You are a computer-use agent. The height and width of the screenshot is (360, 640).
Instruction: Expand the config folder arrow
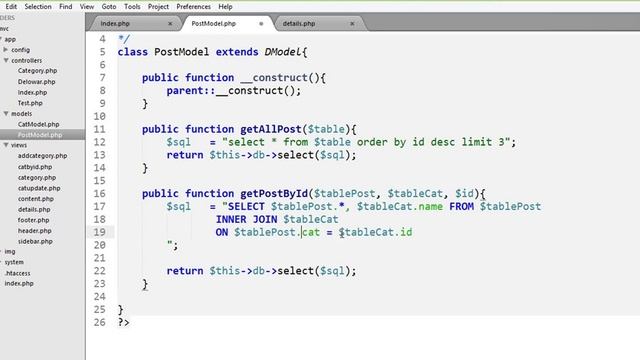click(6, 50)
